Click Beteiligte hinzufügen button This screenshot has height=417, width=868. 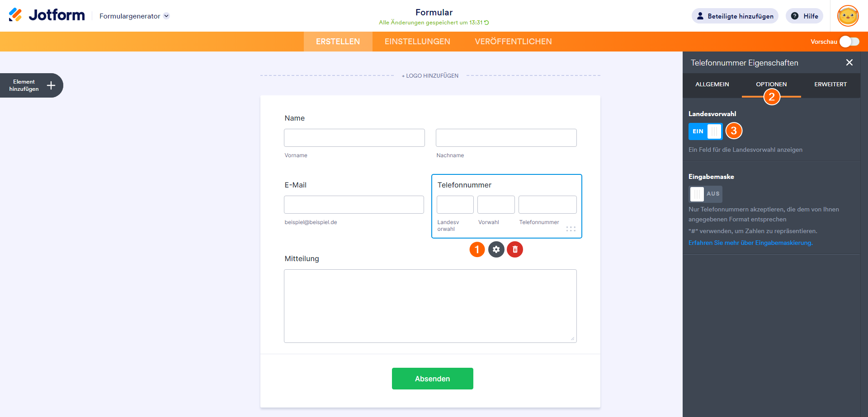pos(735,16)
